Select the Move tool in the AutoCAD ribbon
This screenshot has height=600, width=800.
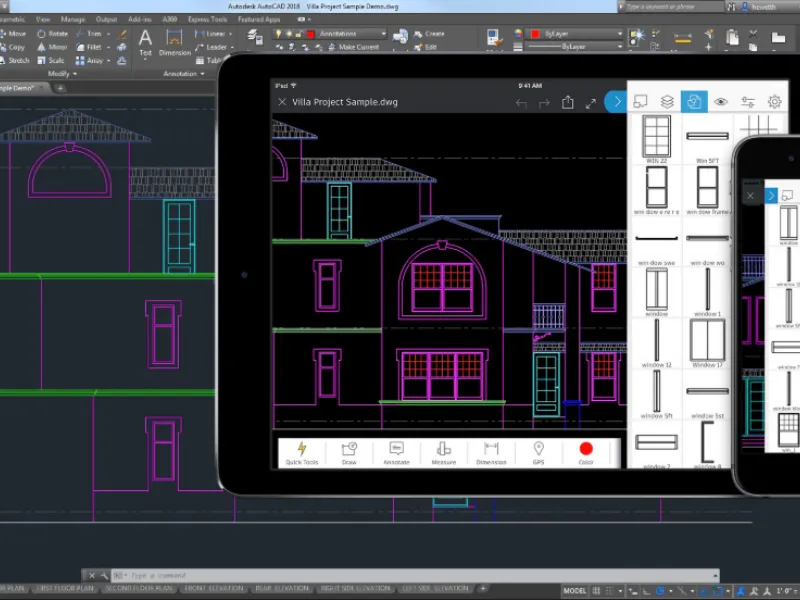[13, 34]
